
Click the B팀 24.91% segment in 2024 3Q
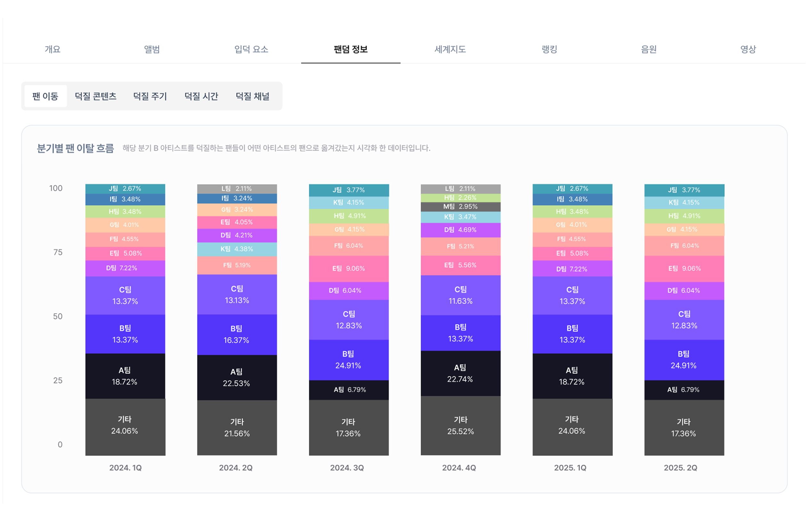point(349,359)
